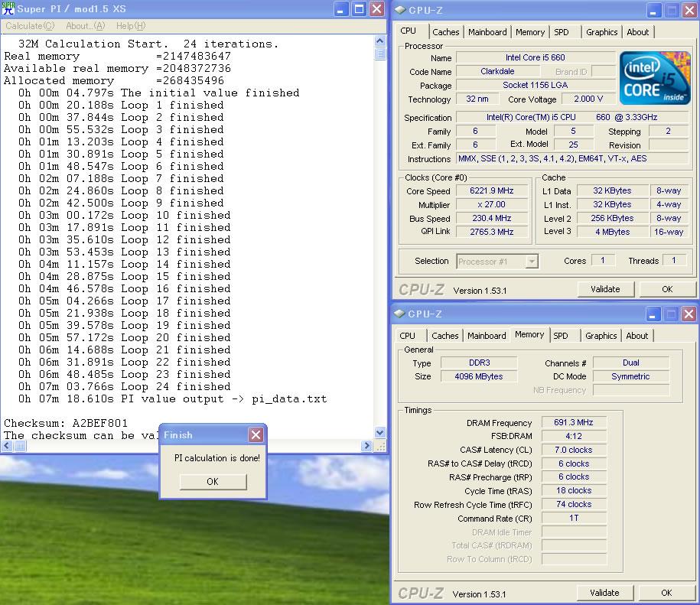Viewport: 700px width, 605px height.
Task: Click Super PI vertical scrollbar down arrow
Action: [380, 432]
